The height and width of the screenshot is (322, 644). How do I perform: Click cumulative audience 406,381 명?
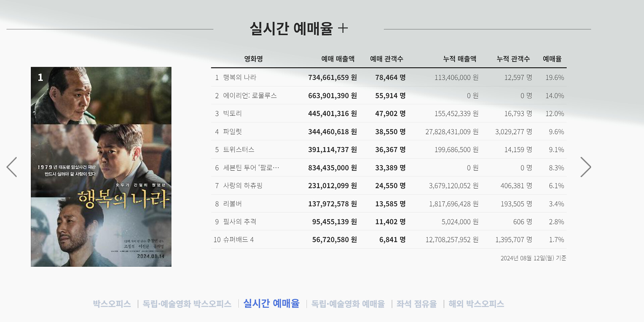(516, 186)
